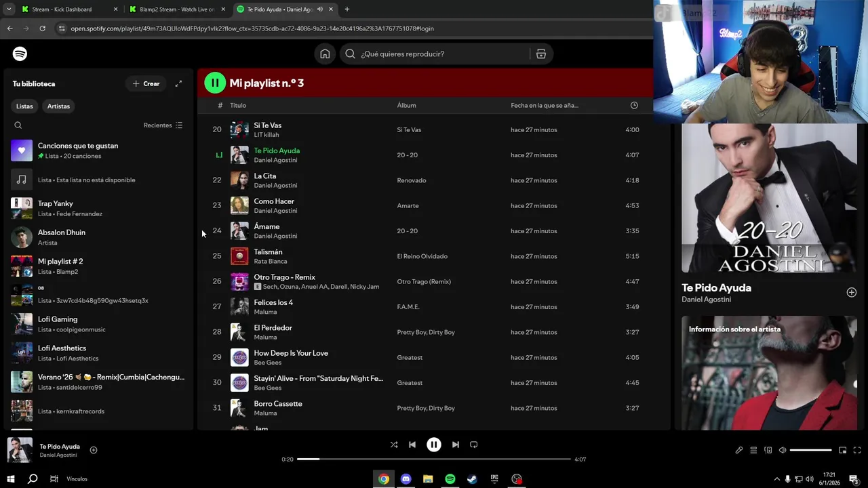
Task: Click the duration clock column icon
Action: click(634, 105)
